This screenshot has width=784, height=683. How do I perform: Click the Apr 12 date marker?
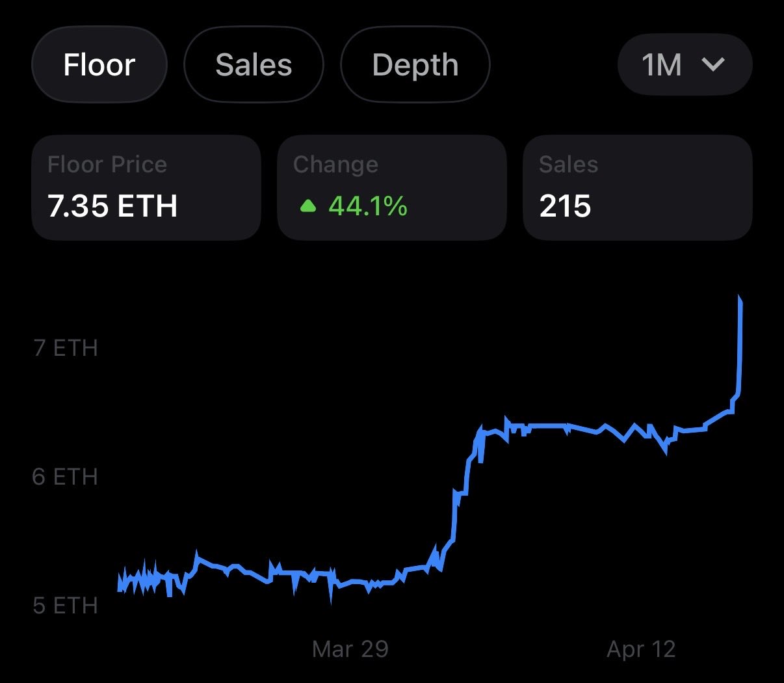point(641,649)
